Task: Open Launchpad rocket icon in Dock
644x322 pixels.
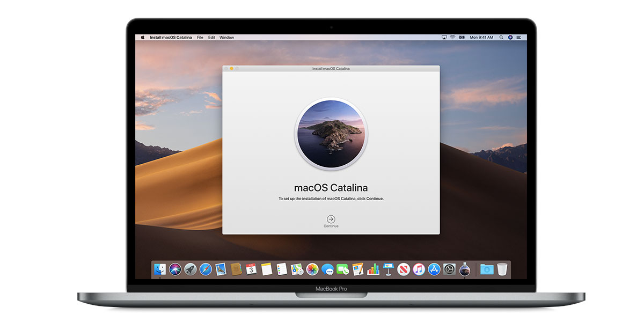Action: point(190,269)
